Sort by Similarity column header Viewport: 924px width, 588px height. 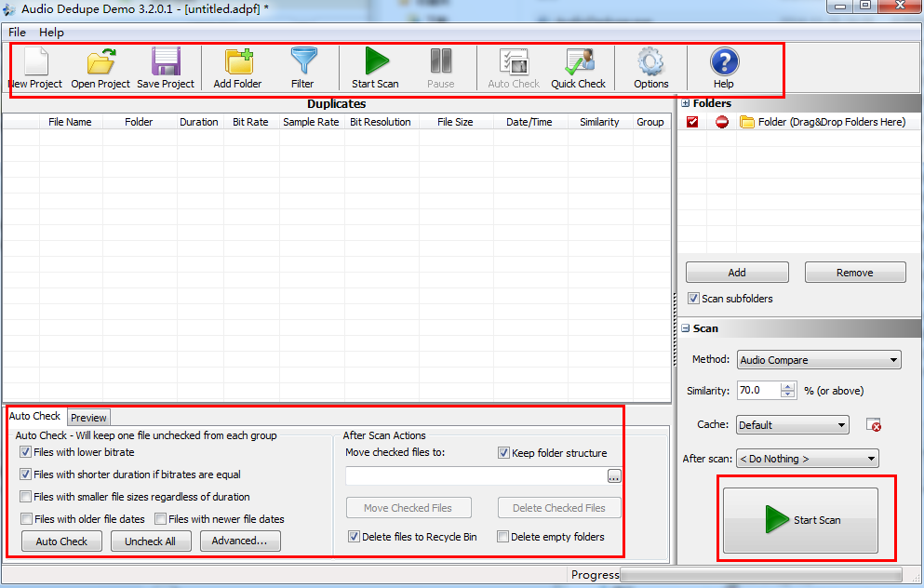click(x=600, y=122)
